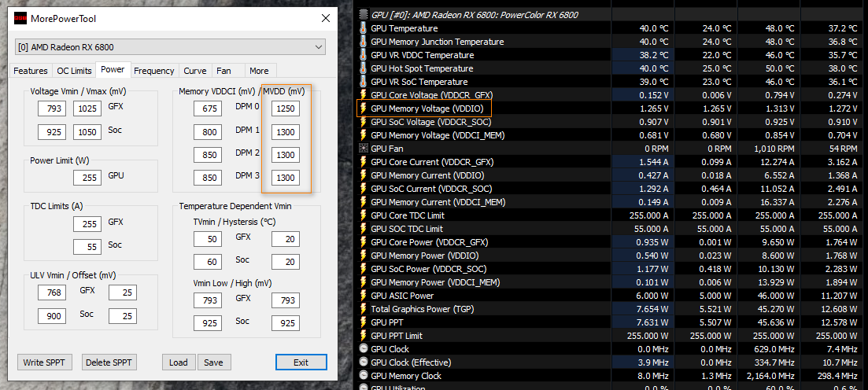Open the Frequency tab
Screen dimensions: 868x390
click(154, 71)
